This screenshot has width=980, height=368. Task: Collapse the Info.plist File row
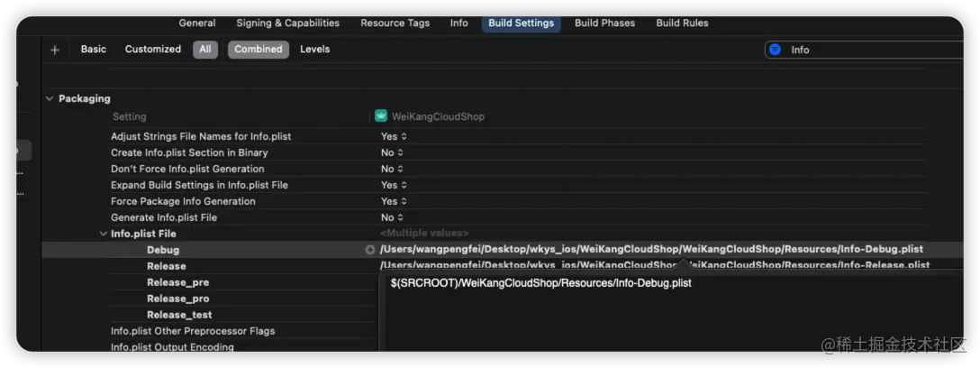pos(102,234)
